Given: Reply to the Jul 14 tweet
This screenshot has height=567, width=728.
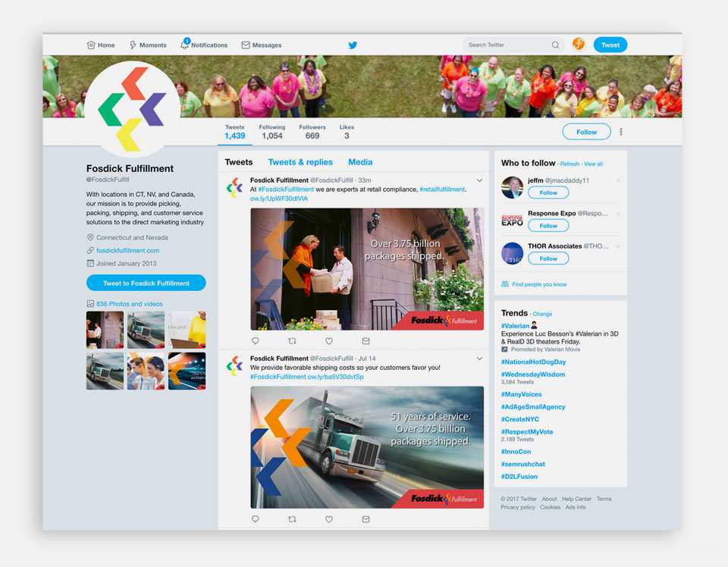Looking at the screenshot, I should click(x=256, y=518).
